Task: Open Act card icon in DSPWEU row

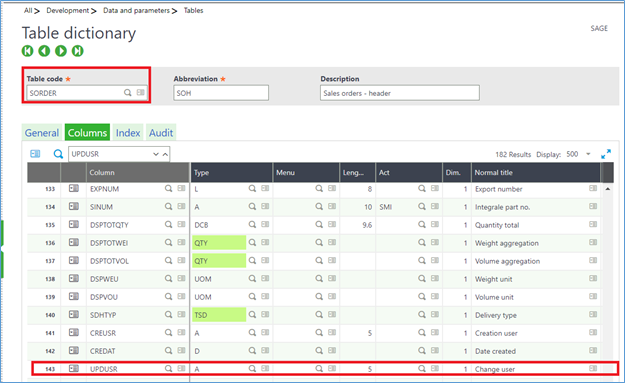Action: click(435, 278)
